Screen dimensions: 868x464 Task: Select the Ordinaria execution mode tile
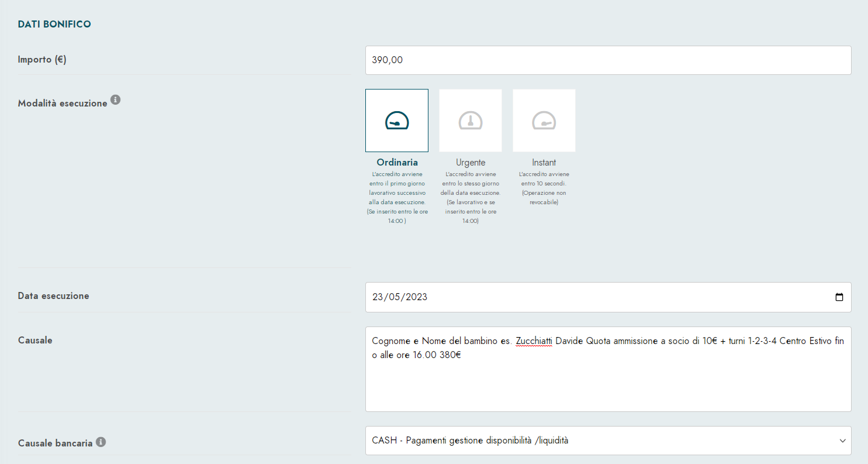pos(397,121)
